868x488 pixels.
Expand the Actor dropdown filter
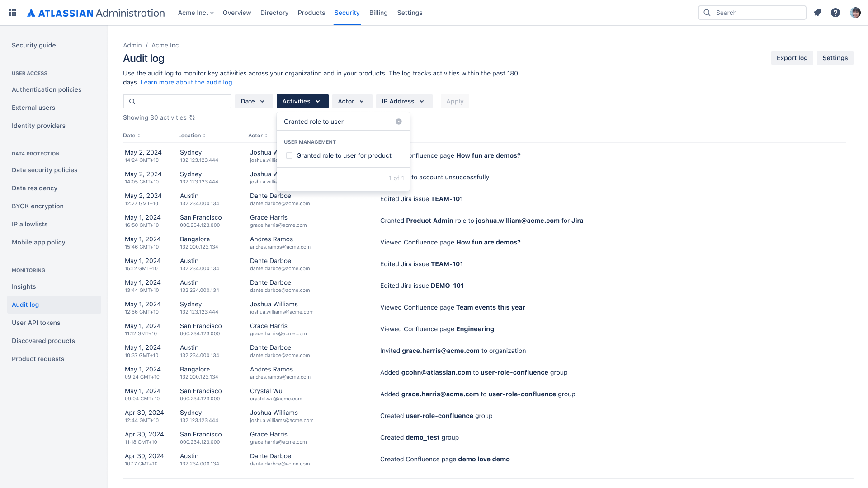pyautogui.click(x=350, y=101)
